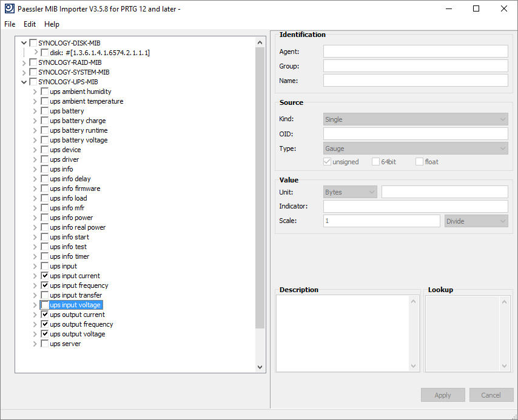Check the SYNOLOGY-DISK-MIB checkbox
518x420 pixels.
(33, 43)
